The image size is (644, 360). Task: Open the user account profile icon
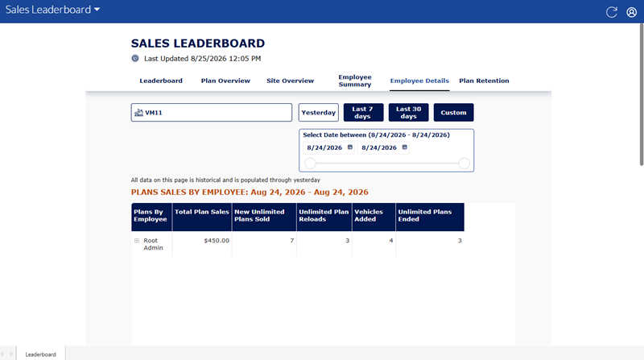pos(632,12)
